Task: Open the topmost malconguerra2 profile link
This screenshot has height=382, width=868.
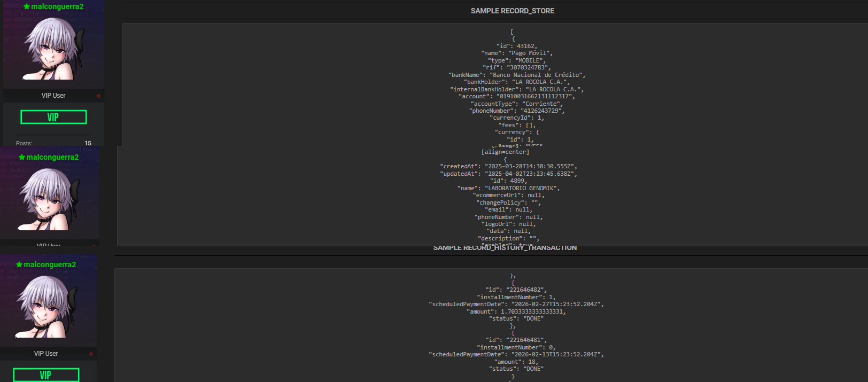Action: click(57, 7)
